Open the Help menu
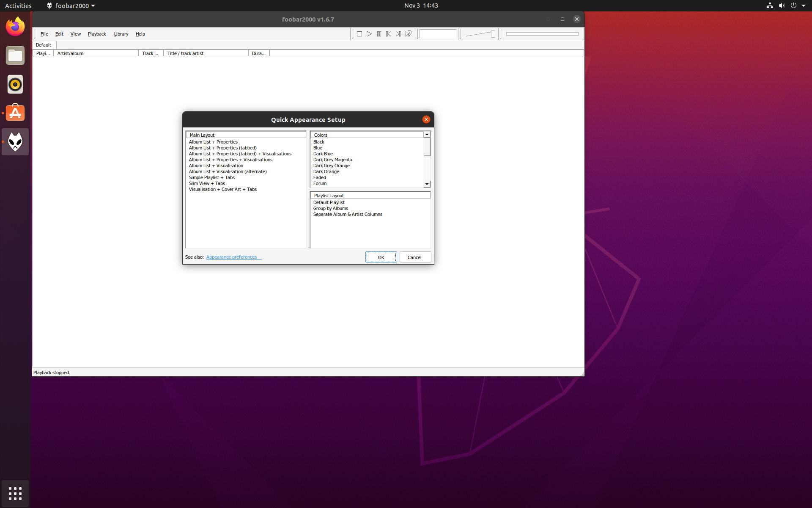This screenshot has width=812, height=508. 140,34
